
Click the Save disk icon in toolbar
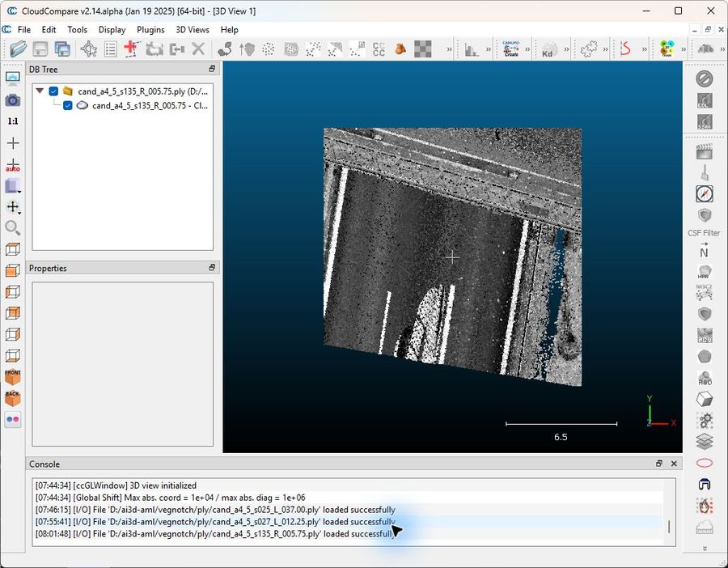click(40, 49)
